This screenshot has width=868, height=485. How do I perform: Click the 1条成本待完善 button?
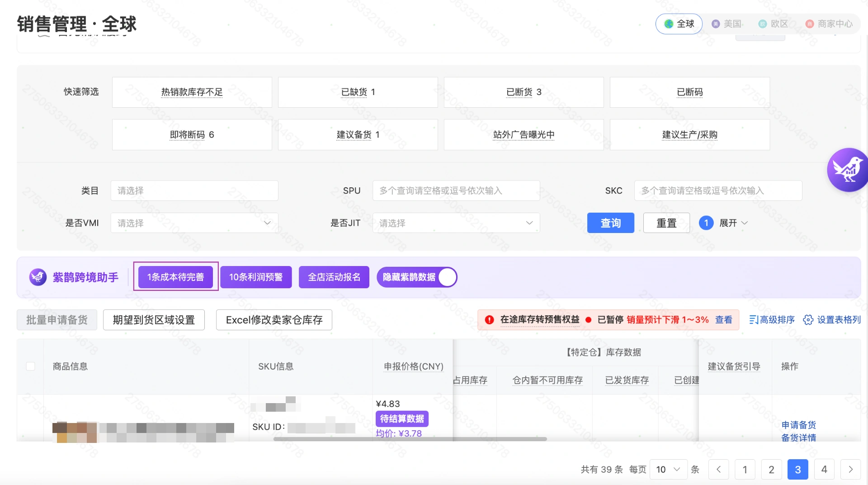click(x=175, y=277)
